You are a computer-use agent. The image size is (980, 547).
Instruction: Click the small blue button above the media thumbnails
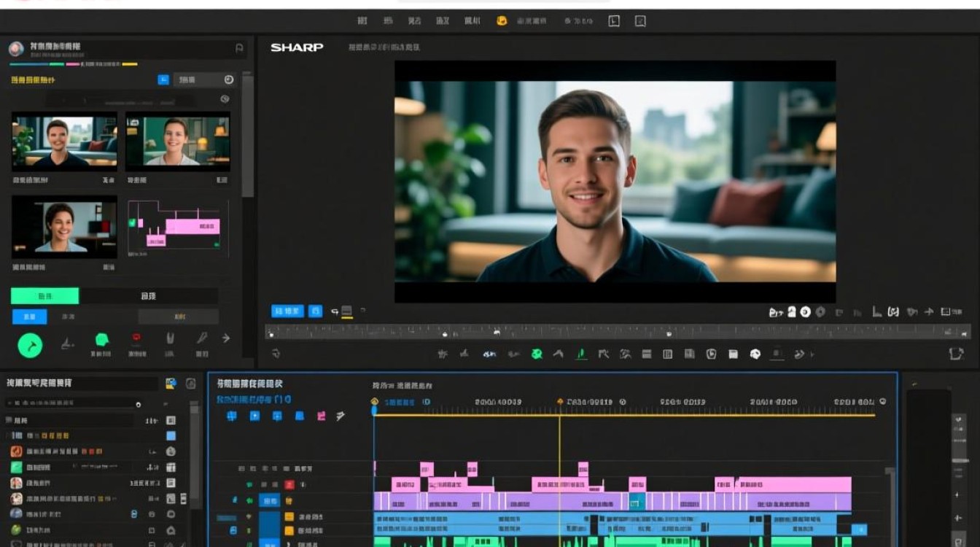coord(163,79)
